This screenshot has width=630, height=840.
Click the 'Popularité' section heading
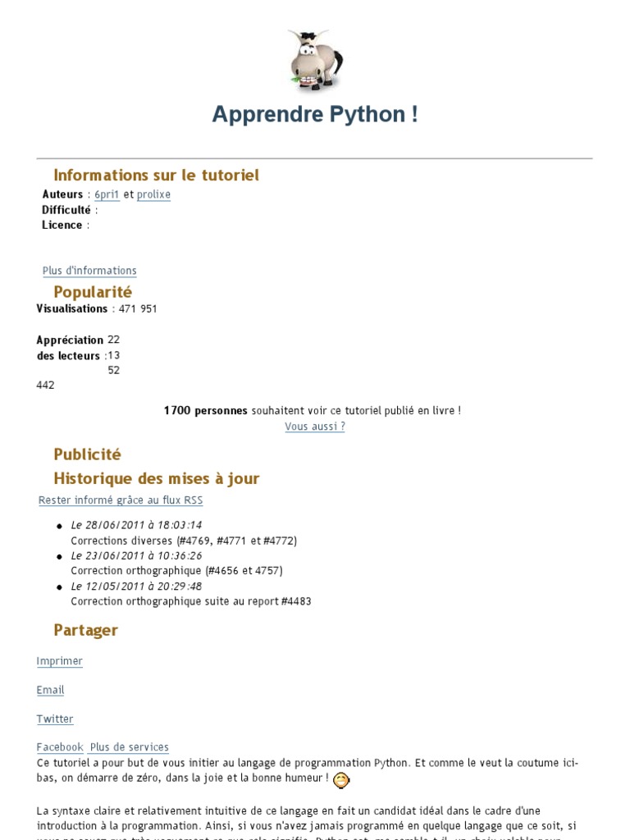click(93, 292)
